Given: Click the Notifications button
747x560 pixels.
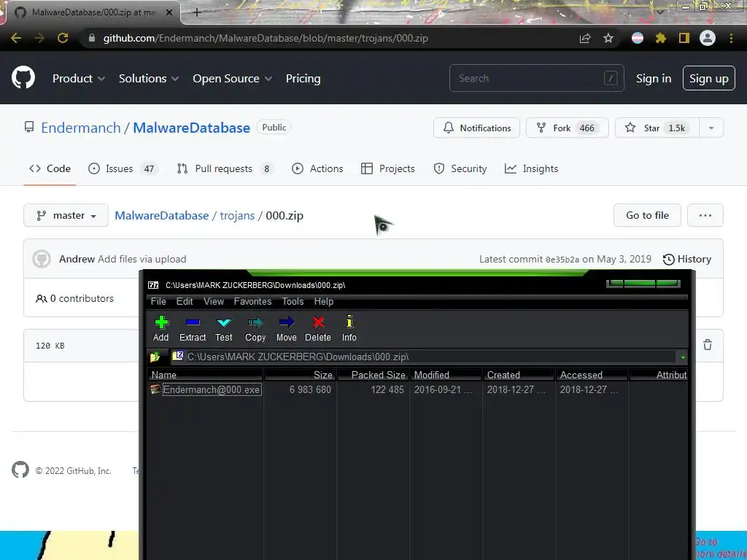Looking at the screenshot, I should pos(476,128).
